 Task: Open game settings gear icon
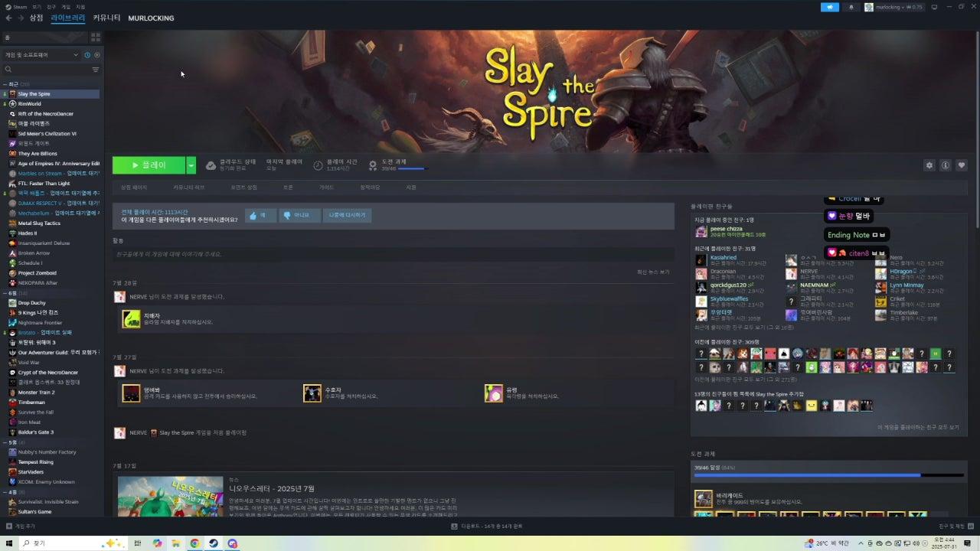point(929,165)
